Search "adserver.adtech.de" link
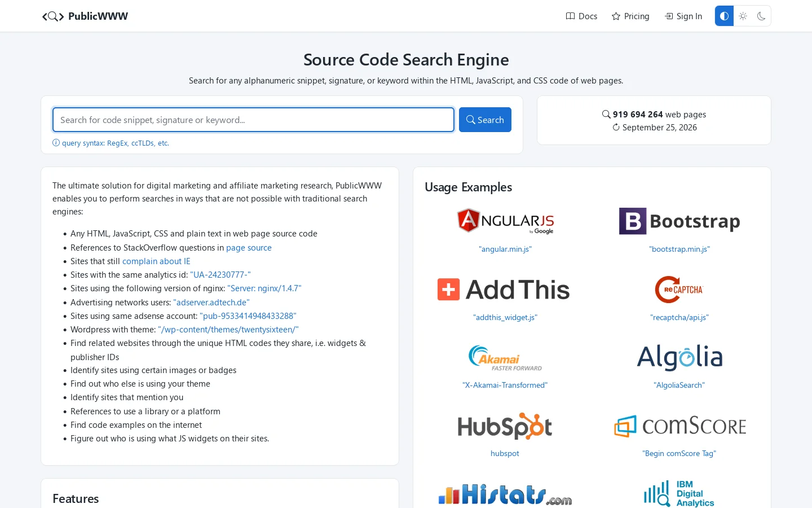The width and height of the screenshot is (812, 508). (211, 303)
